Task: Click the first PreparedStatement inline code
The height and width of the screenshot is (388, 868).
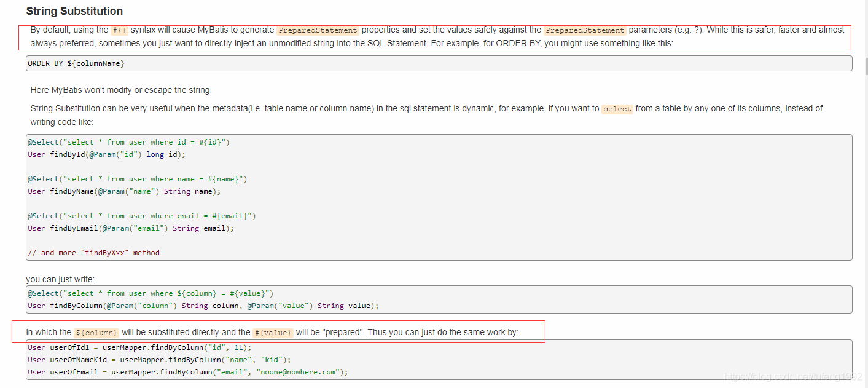Action: [318, 30]
